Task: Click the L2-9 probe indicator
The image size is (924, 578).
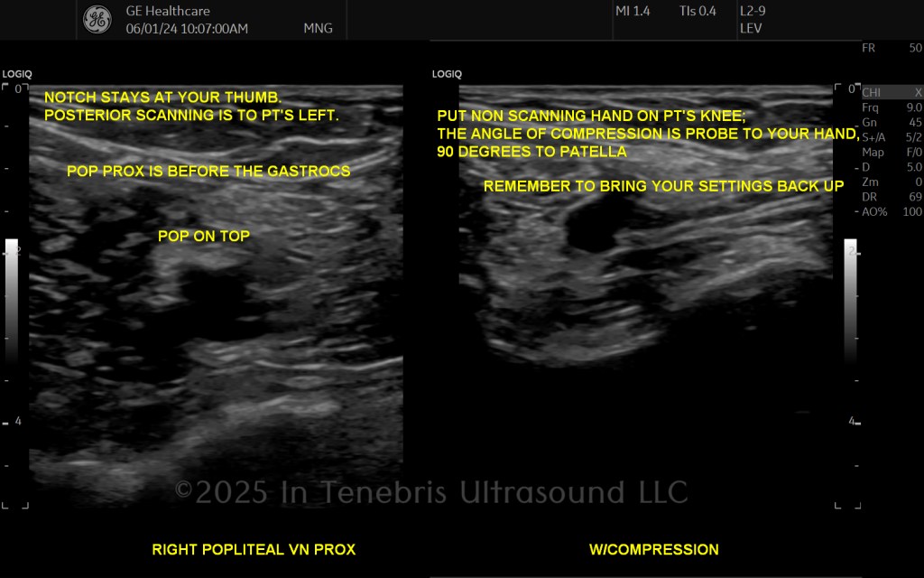Action: 753,11
